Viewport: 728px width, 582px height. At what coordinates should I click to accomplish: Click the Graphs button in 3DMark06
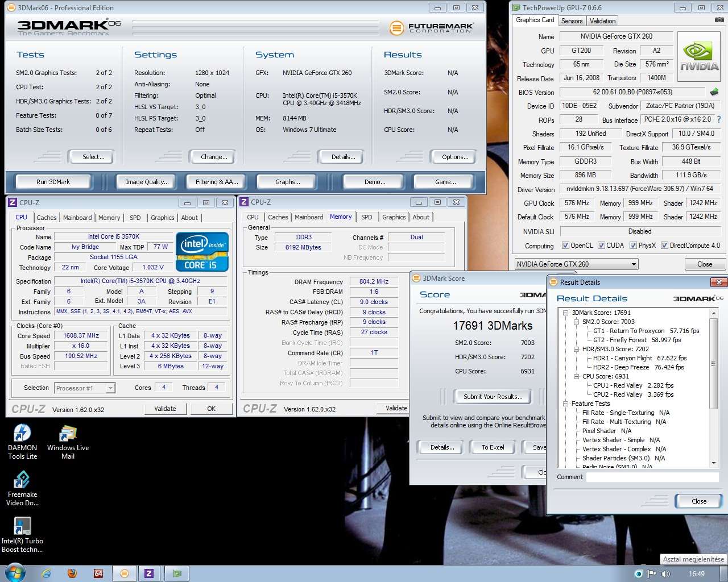(x=287, y=182)
